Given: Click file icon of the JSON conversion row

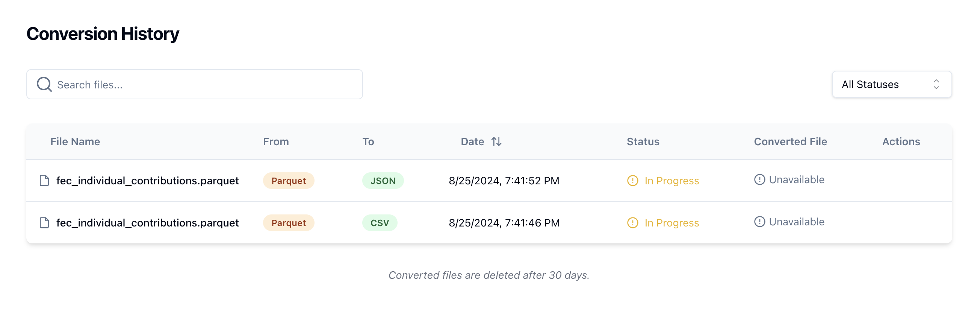Looking at the screenshot, I should coord(44,181).
